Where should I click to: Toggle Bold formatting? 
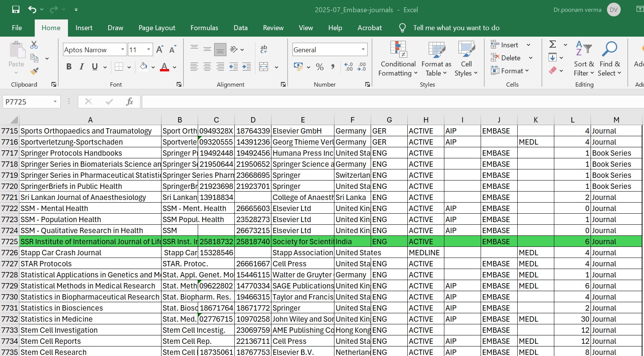pos(69,67)
